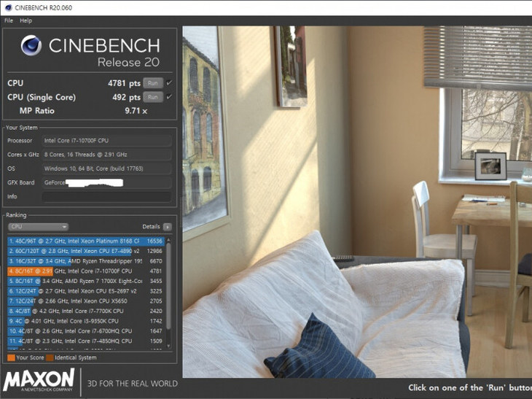The height and width of the screenshot is (399, 532).
Task: Toggle the CPU test checkbox
Action: pyautogui.click(x=169, y=83)
